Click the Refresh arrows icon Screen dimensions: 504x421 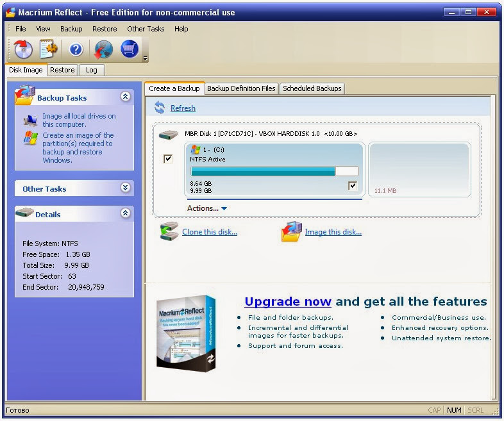pos(160,108)
